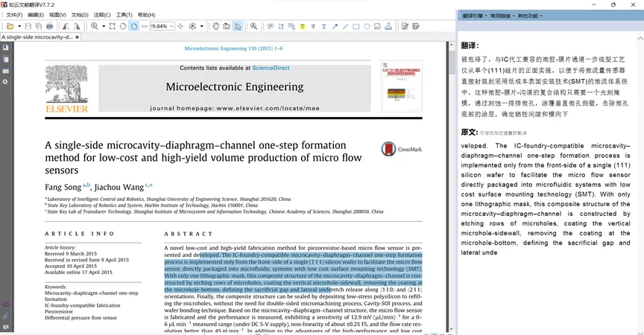This screenshot has width=644, height=335.
Task: Zoom in with the plus icon
Action: (x=180, y=26)
